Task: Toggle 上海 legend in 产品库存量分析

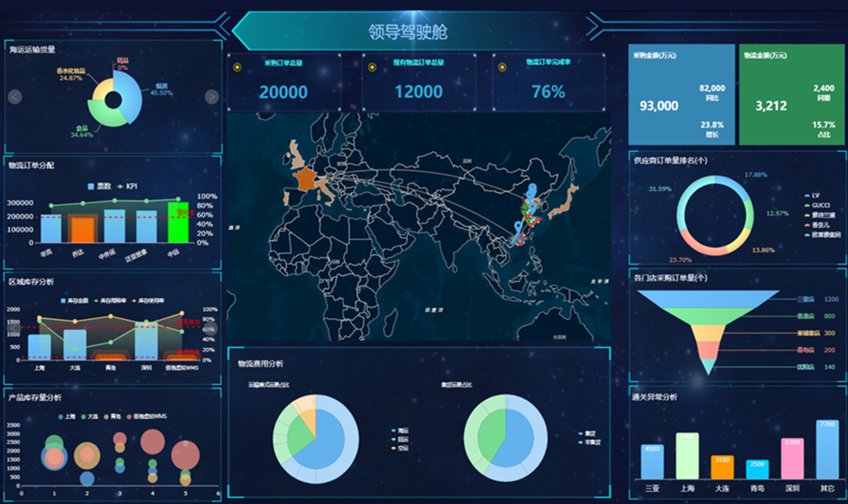Action: tap(67, 416)
